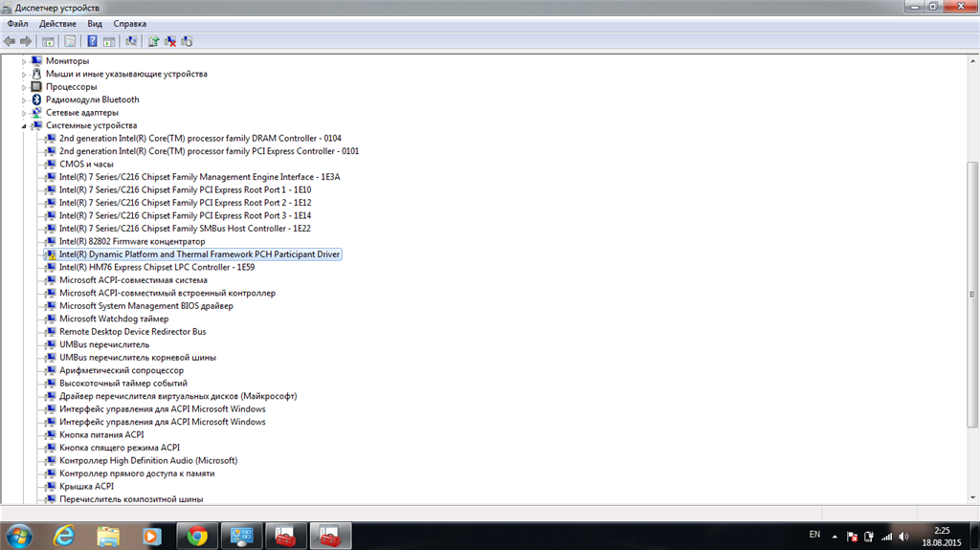980x550 pixels.
Task: Select Microsoft ACPI-совместимый встроенный контроллер
Action: point(167,293)
